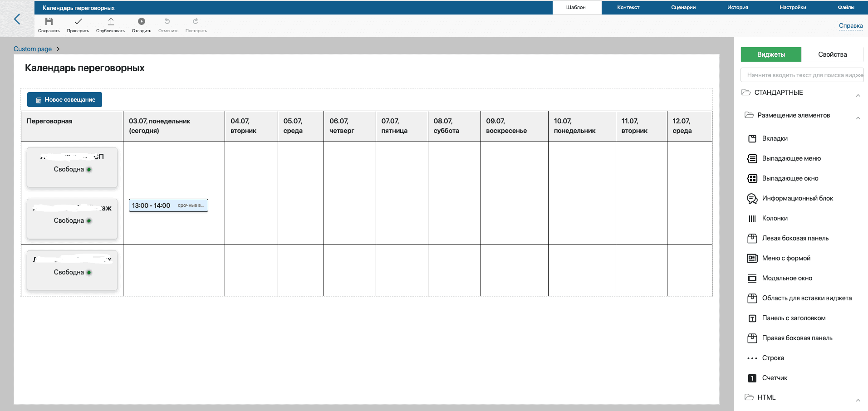Click the Повторить redo icon
The height and width of the screenshot is (411, 868).
(x=196, y=21)
